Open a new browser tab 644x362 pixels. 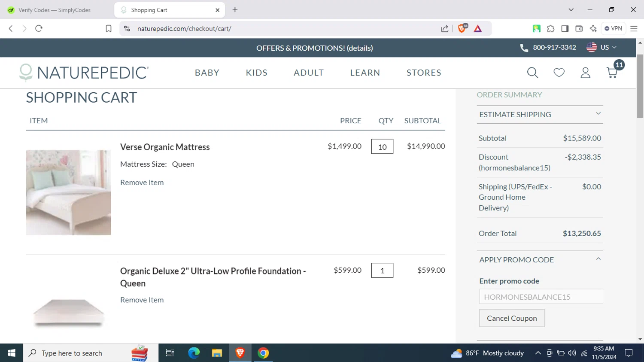coord(235,10)
